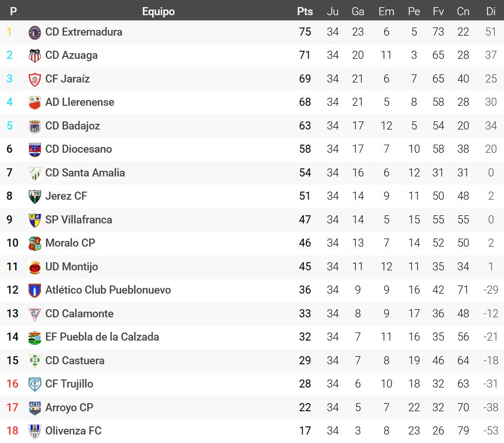
Task: Click the AD Llerenense club badge
Action: tap(35, 102)
